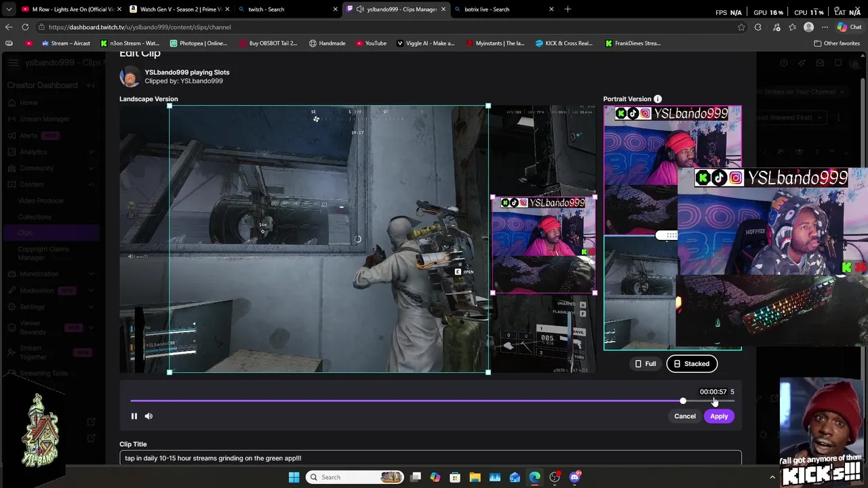
Task: Open the browser tab list dropdown
Action: (9, 9)
